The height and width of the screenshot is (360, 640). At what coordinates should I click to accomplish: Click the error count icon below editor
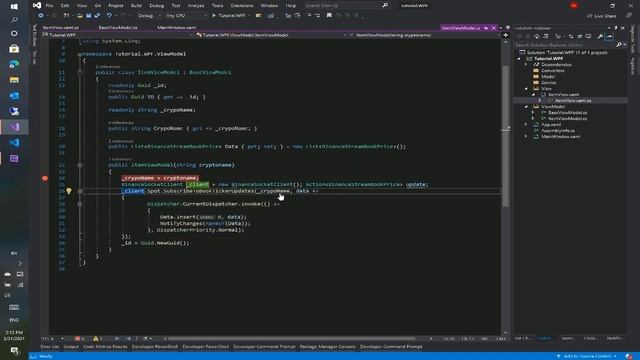pyautogui.click(x=78, y=338)
